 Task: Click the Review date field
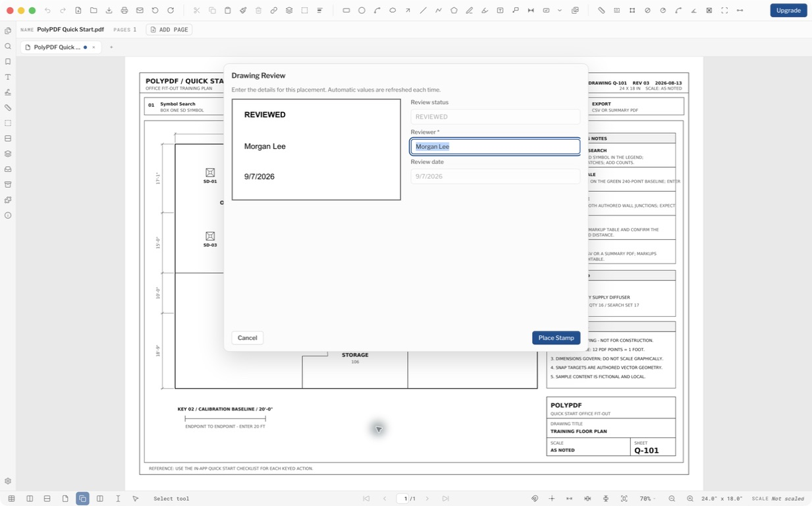click(x=495, y=177)
